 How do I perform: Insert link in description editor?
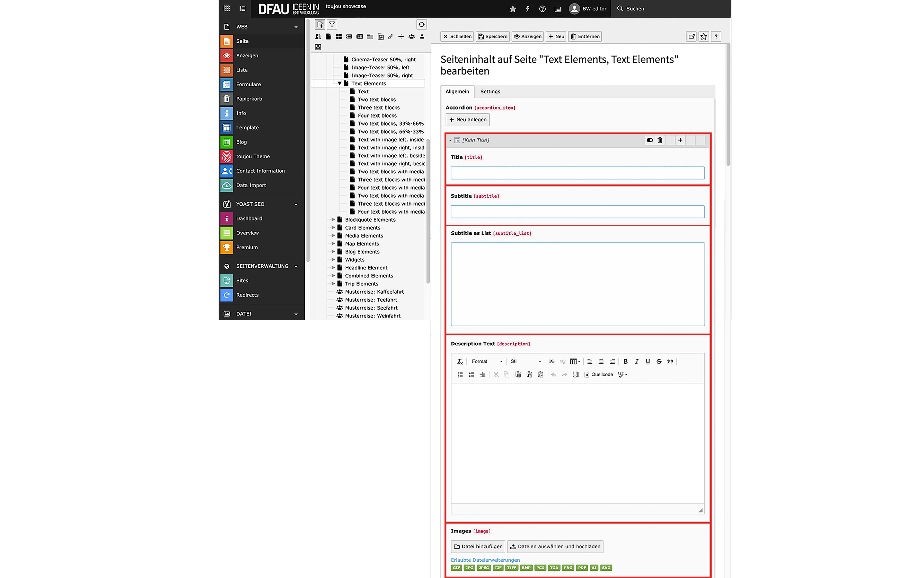[x=552, y=361]
